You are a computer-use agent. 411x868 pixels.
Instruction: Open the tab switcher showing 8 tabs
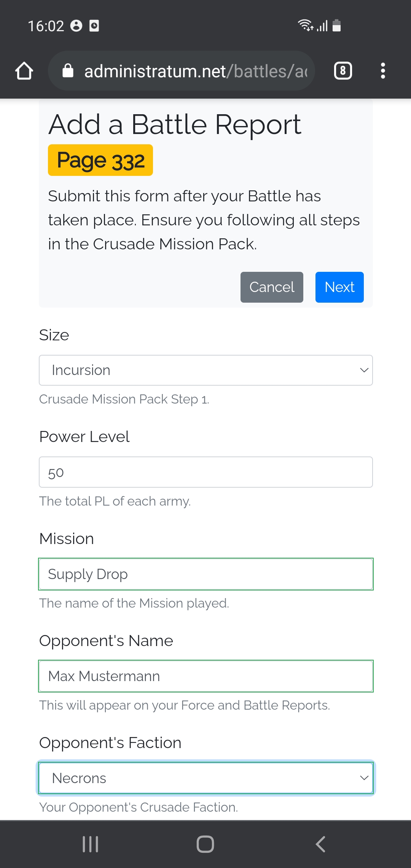coord(343,71)
